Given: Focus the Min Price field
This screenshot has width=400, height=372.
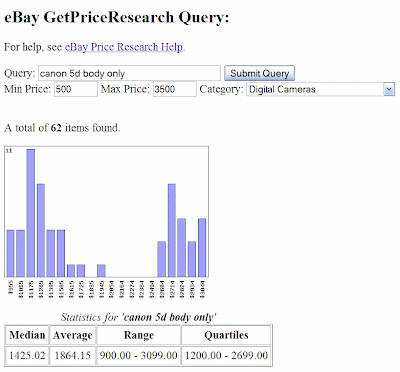Looking at the screenshot, I should tap(76, 89).
